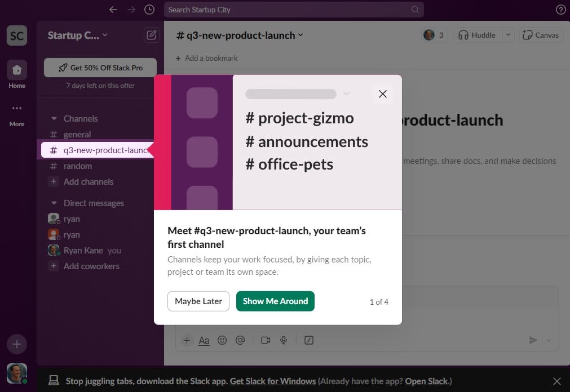Start a Huddle
The image size is (570, 392).
coord(477,35)
